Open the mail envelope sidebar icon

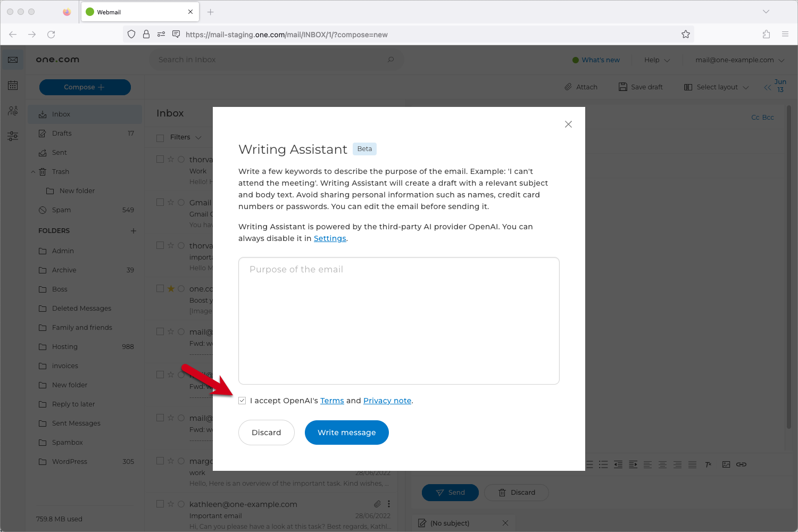click(x=13, y=60)
